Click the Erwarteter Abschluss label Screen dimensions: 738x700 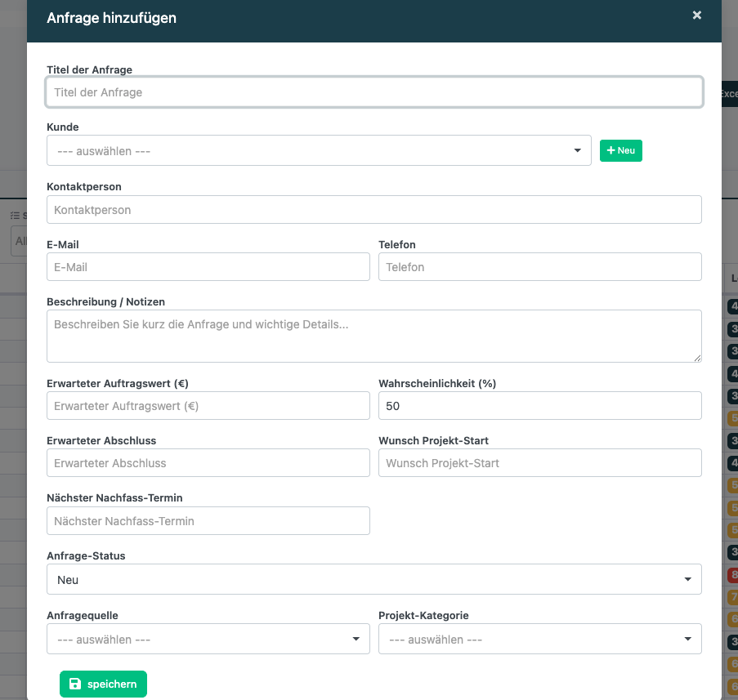pos(101,441)
